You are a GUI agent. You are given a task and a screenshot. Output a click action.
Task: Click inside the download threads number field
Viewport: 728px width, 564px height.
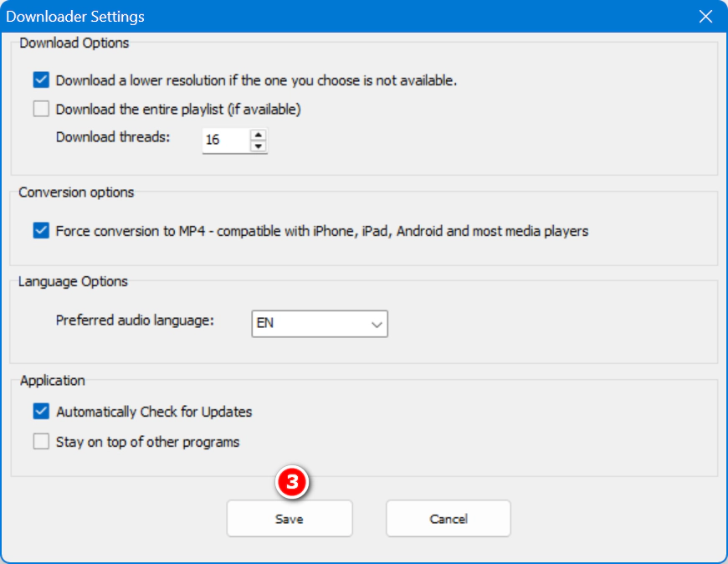point(224,140)
